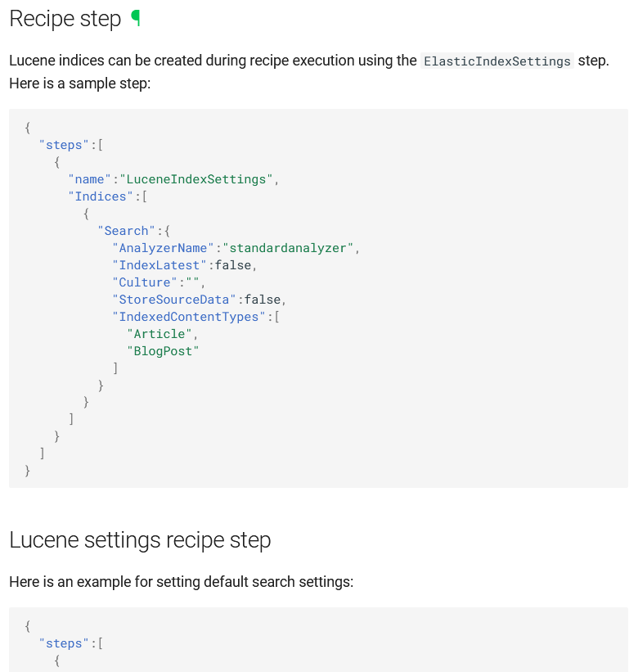The image size is (638, 672).
Task: Click the "Culture" key in code
Action: pos(145,282)
